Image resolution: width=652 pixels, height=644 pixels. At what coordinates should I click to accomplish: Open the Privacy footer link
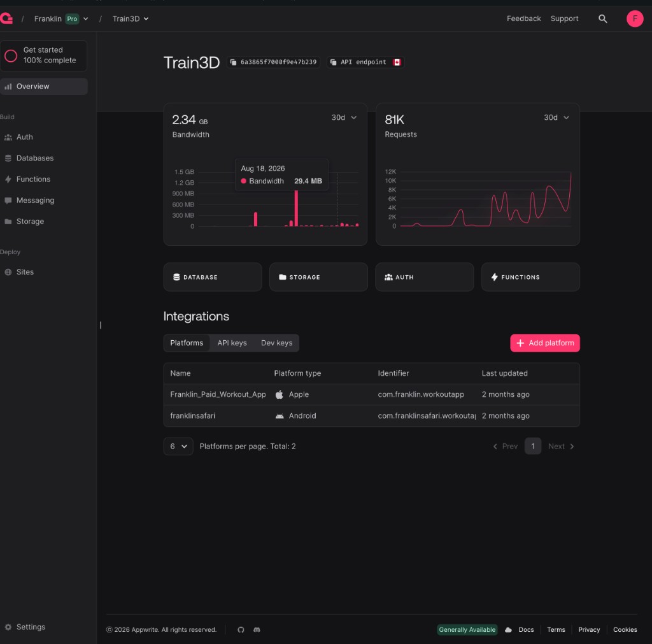coord(589,629)
